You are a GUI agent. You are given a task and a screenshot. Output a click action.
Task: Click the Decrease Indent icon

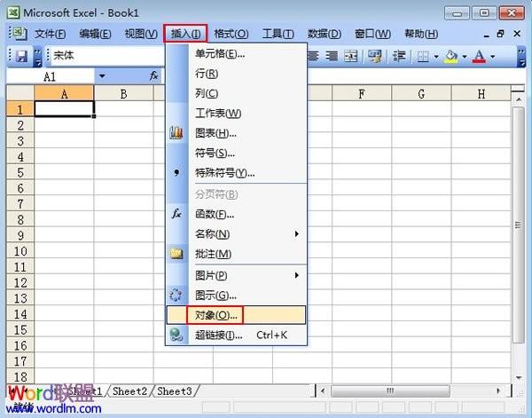399,56
